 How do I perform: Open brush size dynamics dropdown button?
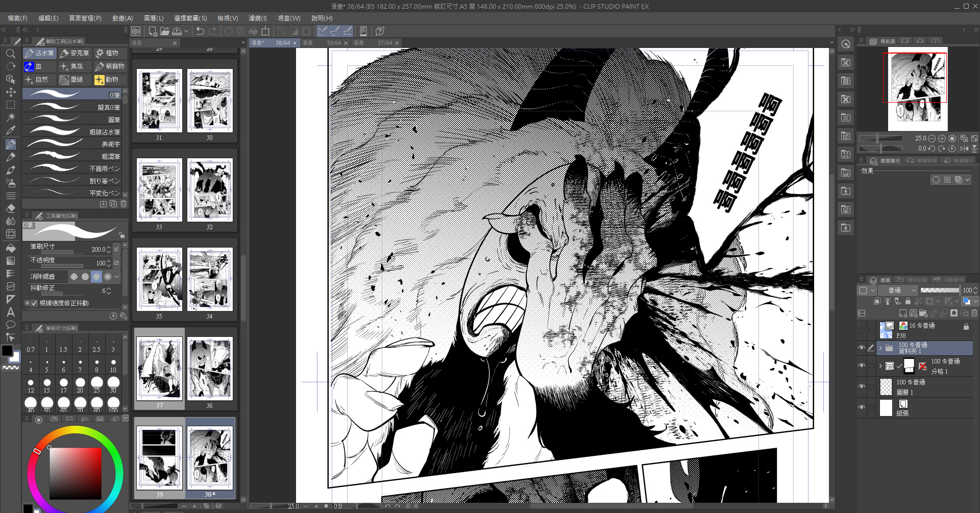(116, 249)
